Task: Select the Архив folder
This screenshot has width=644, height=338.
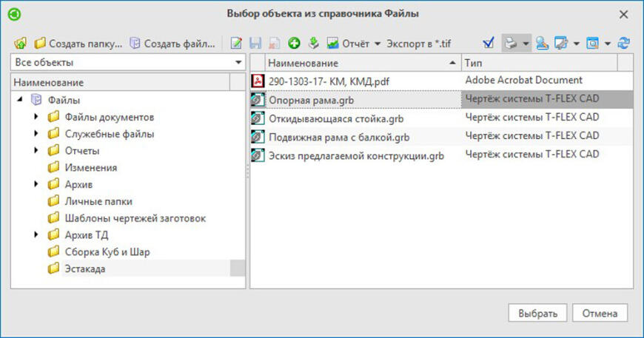Action: click(x=78, y=184)
